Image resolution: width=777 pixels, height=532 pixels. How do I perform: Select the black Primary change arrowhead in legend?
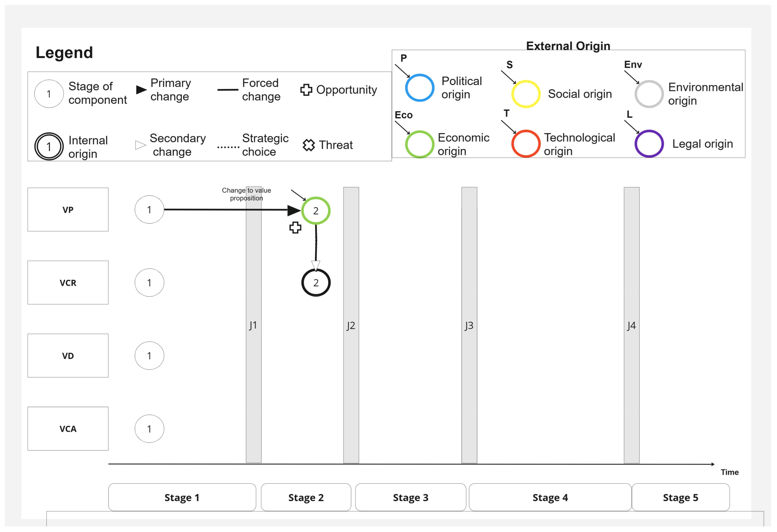point(141,90)
